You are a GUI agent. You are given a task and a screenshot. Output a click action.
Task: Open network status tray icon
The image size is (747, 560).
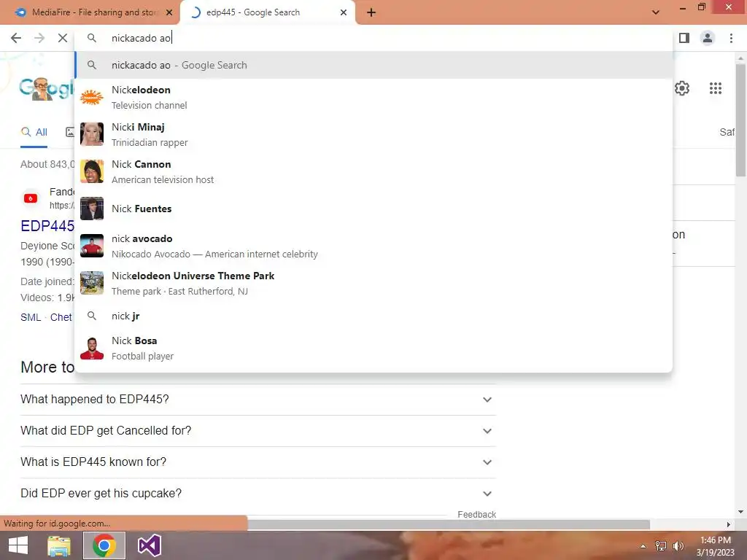coord(661,545)
